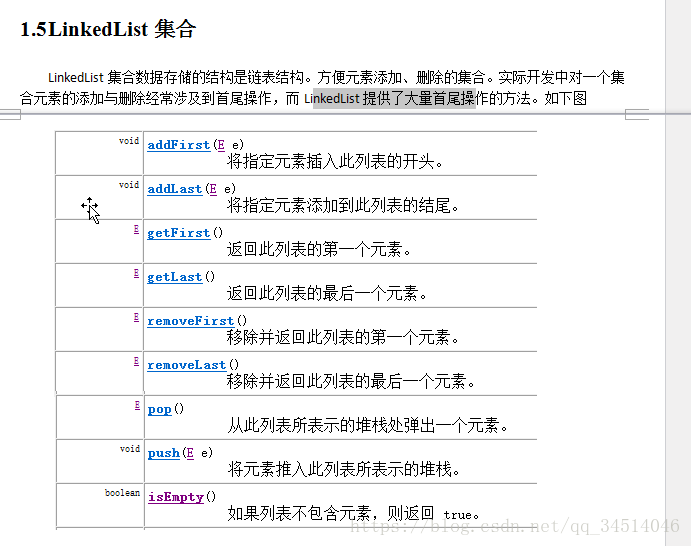Open the addLast method link
Screen dimensions: 691x546
[x=175, y=189]
